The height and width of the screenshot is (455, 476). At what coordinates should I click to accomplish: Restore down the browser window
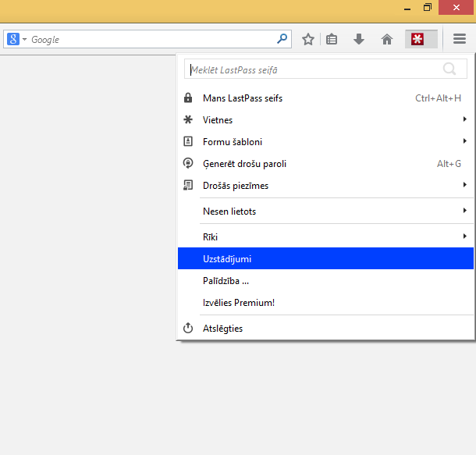[x=427, y=7]
